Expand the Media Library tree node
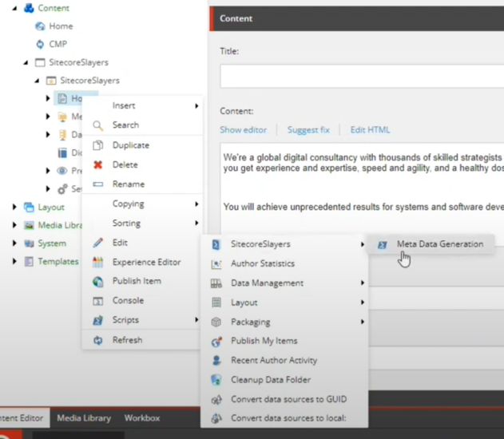 tap(14, 225)
